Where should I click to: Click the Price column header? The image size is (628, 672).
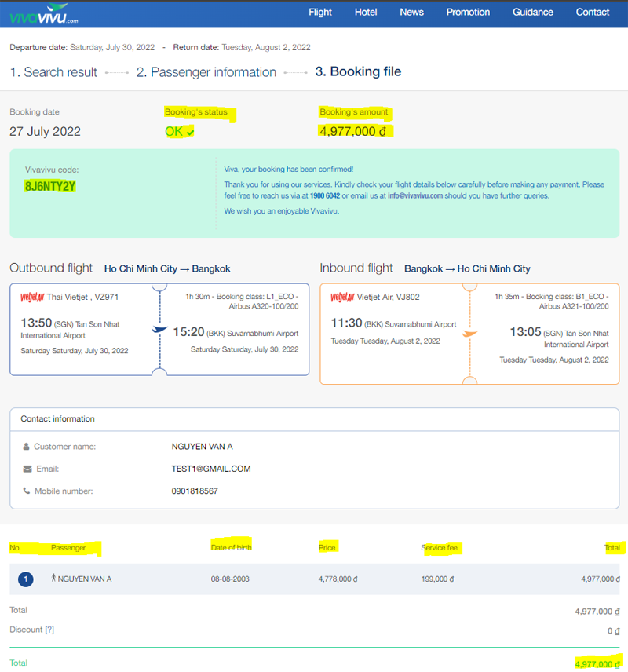327,547
